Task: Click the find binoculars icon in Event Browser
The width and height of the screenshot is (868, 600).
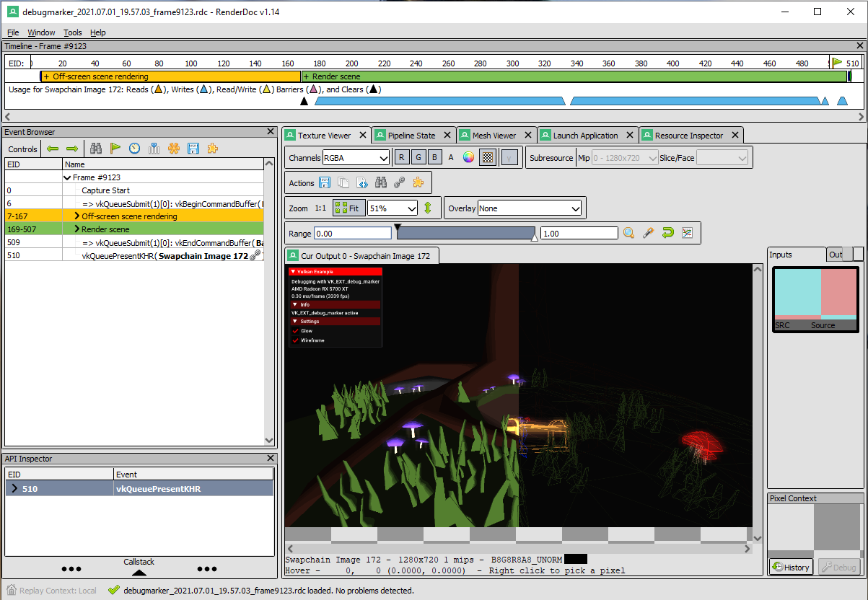Action: (x=96, y=149)
